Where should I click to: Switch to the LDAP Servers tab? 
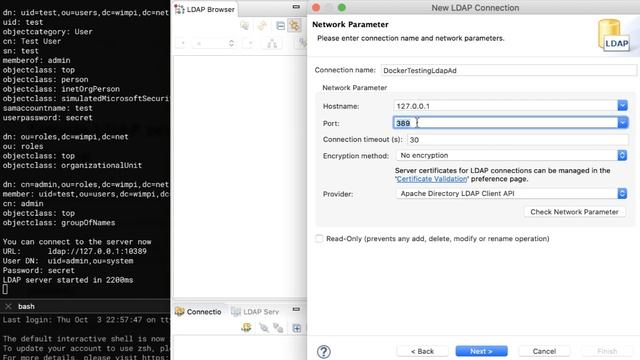pyautogui.click(x=255, y=311)
